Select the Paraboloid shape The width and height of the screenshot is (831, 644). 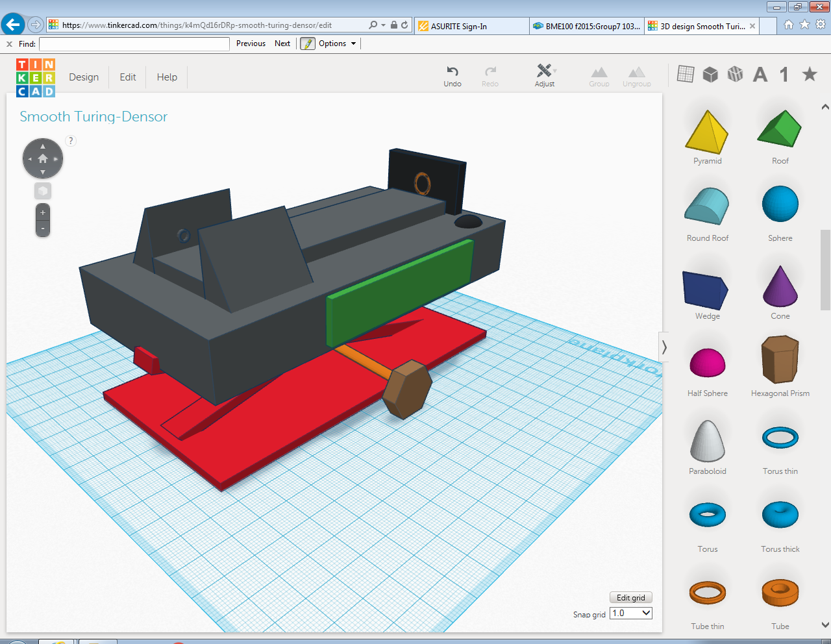(707, 441)
